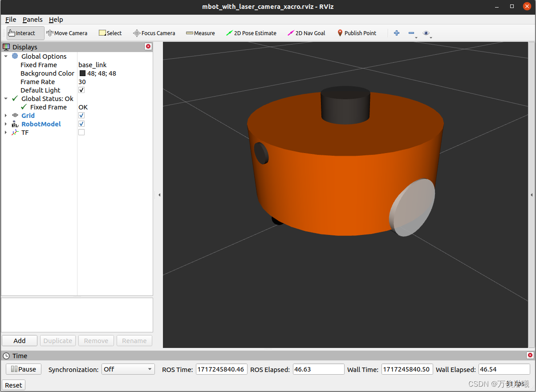The image size is (536, 392).
Task: Click the Default Light label
Action: pyautogui.click(x=40, y=90)
